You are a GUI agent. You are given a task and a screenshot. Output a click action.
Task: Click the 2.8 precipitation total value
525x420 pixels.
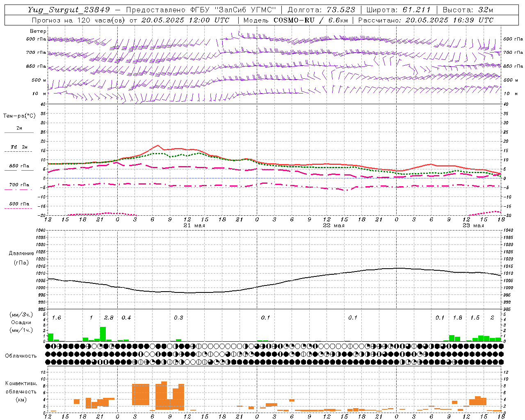(109, 318)
